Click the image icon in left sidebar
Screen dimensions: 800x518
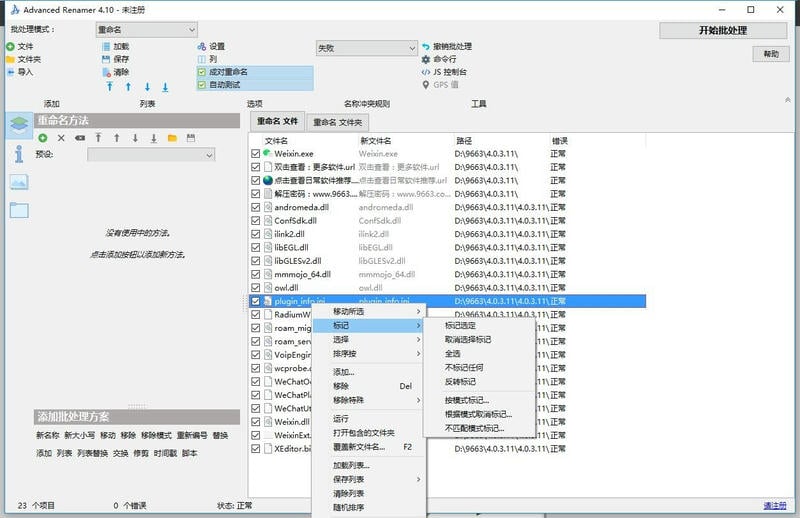[19, 182]
